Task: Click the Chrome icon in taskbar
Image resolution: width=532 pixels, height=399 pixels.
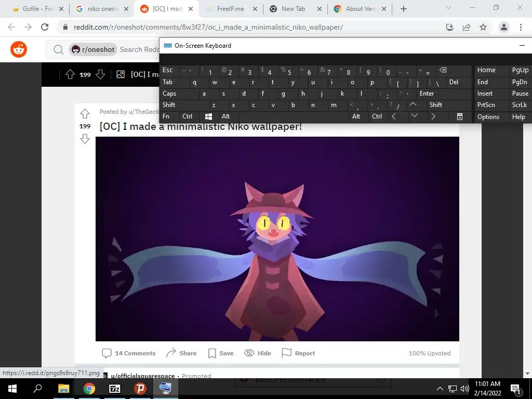Action: click(x=89, y=389)
